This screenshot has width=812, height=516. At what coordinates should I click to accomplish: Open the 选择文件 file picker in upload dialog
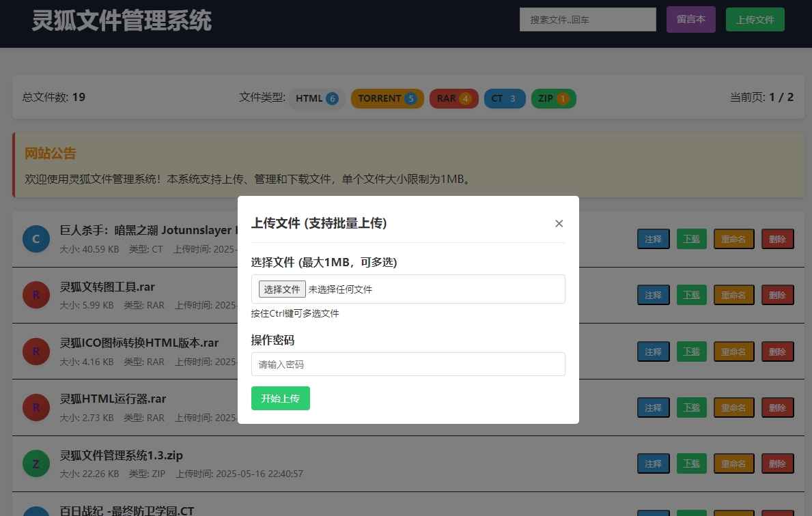point(281,289)
